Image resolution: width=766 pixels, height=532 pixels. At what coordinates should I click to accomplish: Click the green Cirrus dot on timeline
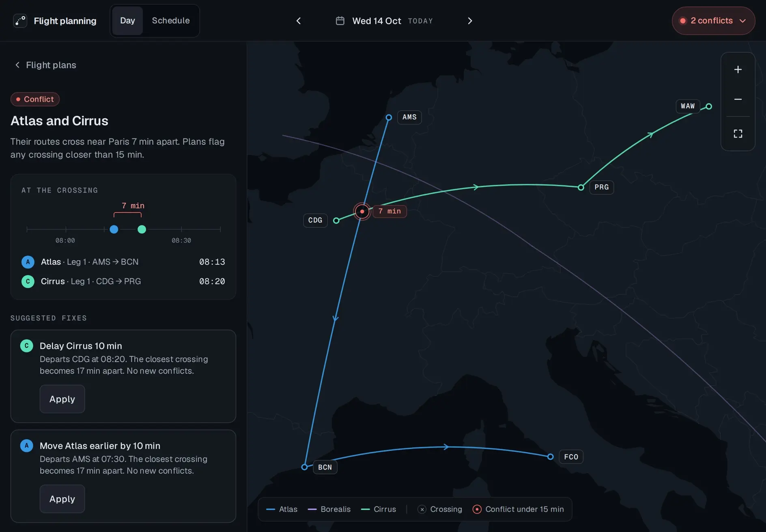tap(142, 230)
